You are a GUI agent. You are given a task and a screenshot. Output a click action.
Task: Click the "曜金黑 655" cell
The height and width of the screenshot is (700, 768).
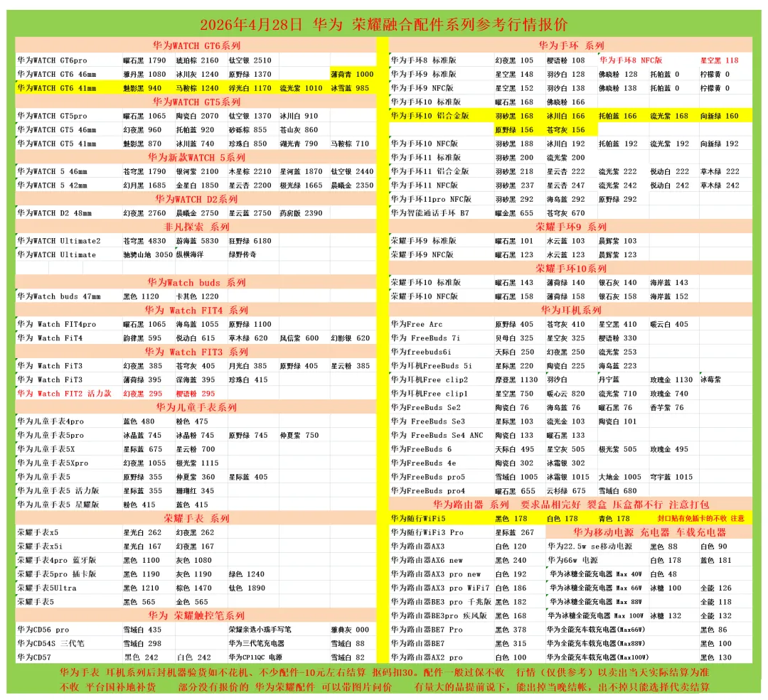[514, 213]
